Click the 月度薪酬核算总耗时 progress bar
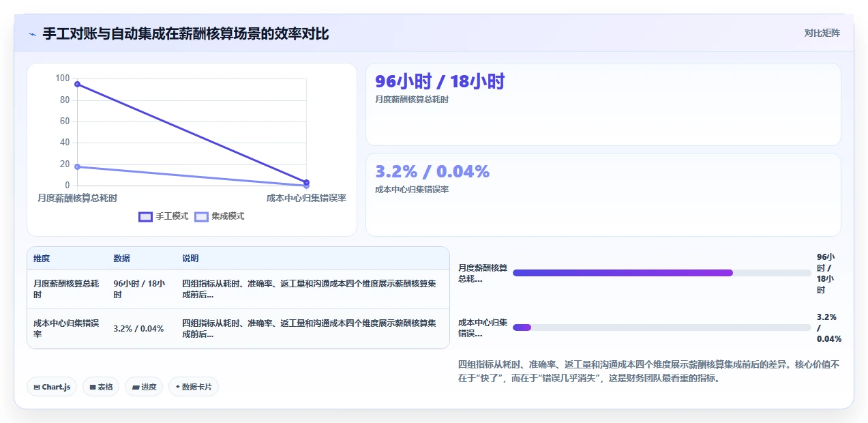 [661, 273]
